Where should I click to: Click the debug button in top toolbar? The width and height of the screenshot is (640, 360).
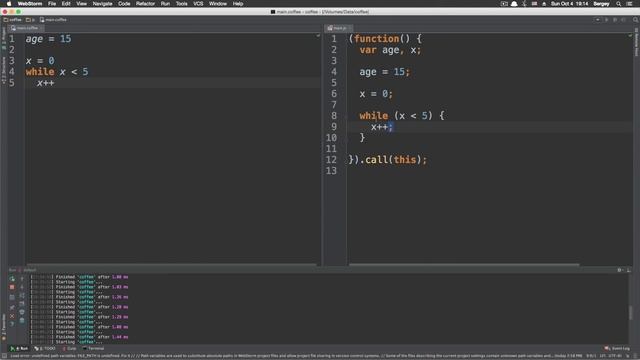point(615,20)
